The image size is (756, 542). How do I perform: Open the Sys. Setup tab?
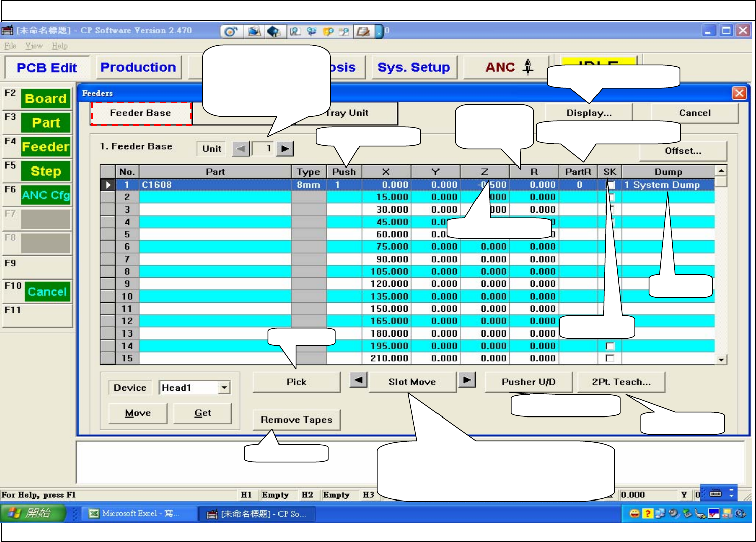413,67
